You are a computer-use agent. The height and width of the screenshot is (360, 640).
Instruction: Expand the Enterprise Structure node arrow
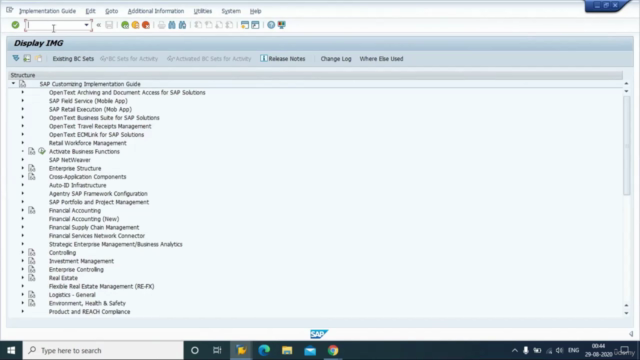point(22,168)
